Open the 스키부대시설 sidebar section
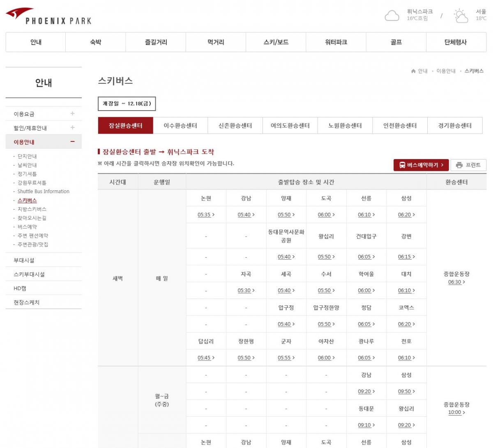This screenshot has width=493, height=448. [44, 275]
